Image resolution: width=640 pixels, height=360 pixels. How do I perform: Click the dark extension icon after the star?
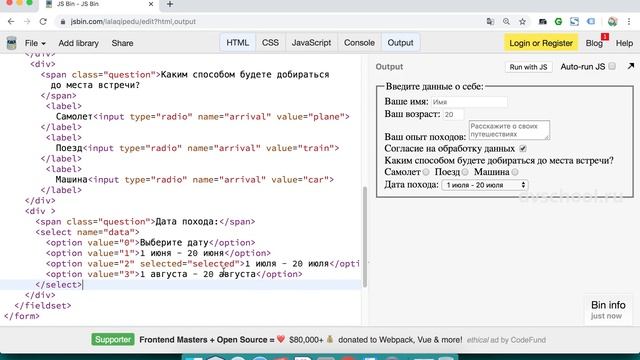(x=542, y=22)
